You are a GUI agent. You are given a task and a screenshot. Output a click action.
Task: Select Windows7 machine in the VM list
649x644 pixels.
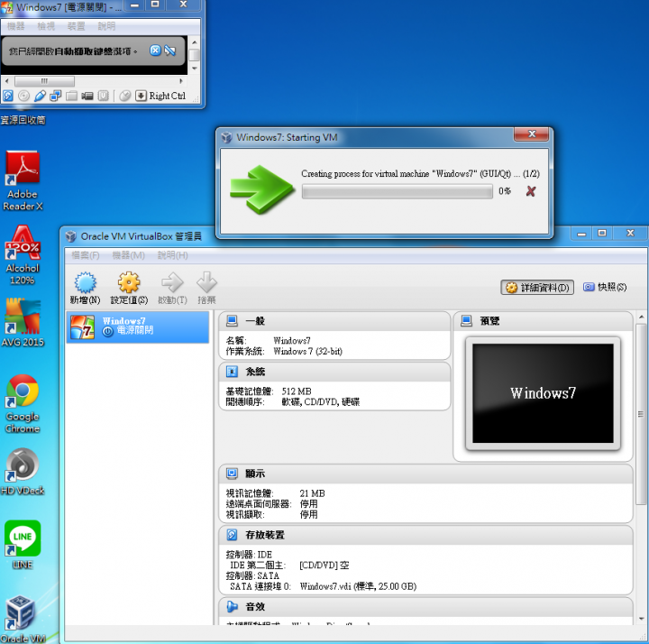pos(138,327)
